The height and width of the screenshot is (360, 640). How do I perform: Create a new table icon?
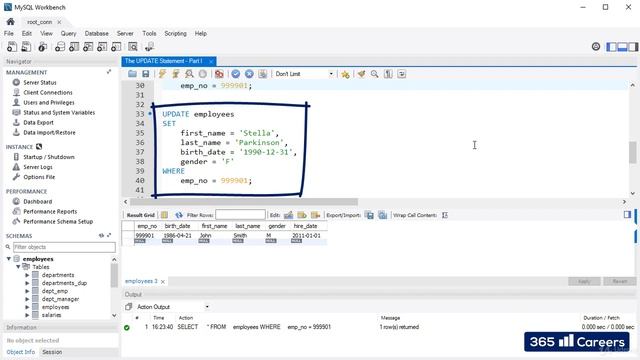coord(74,47)
